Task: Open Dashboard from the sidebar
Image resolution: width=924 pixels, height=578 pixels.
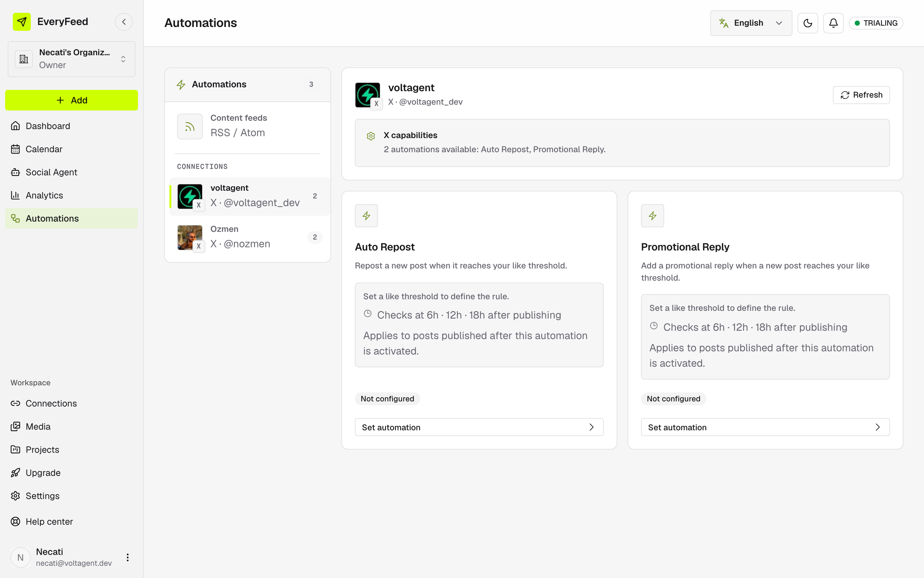Action: click(72, 126)
